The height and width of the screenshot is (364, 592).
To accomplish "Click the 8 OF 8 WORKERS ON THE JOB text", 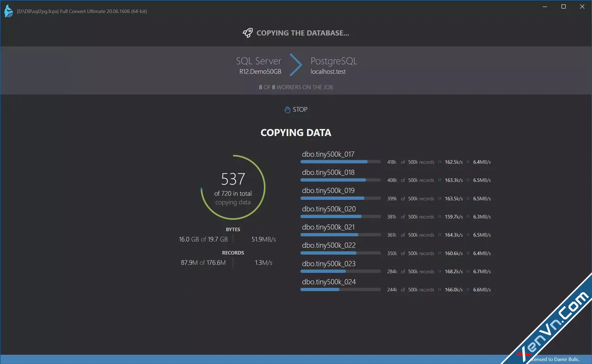I will point(296,87).
